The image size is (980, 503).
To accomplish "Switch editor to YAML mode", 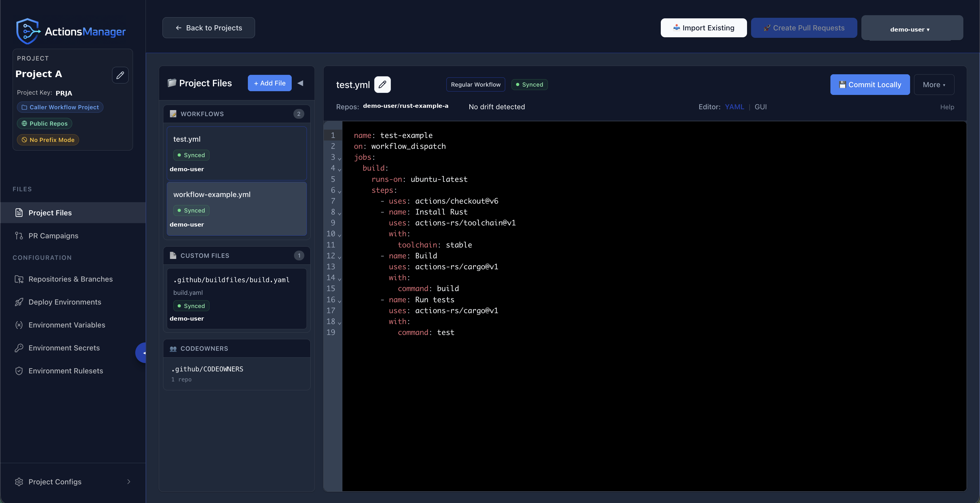I will pos(734,107).
